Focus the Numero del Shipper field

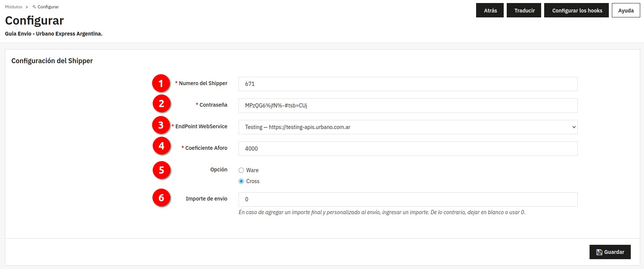(x=408, y=84)
